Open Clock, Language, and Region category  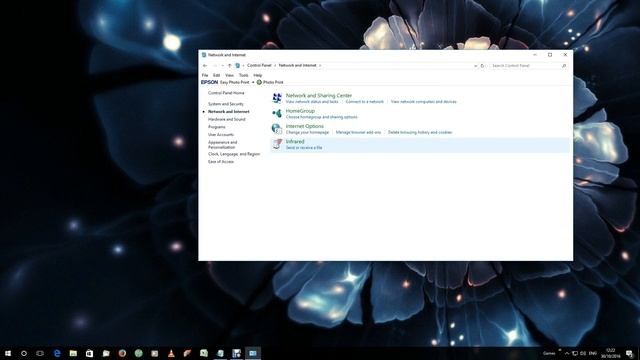pyautogui.click(x=234, y=154)
